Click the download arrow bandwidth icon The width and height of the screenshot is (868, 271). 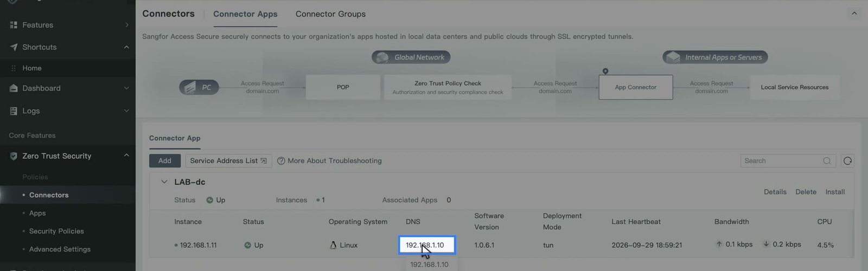pos(766,244)
